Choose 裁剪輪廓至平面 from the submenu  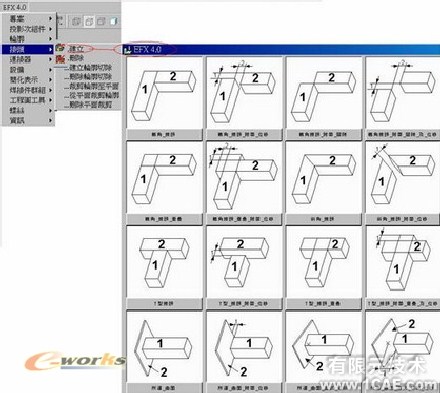click(92, 86)
